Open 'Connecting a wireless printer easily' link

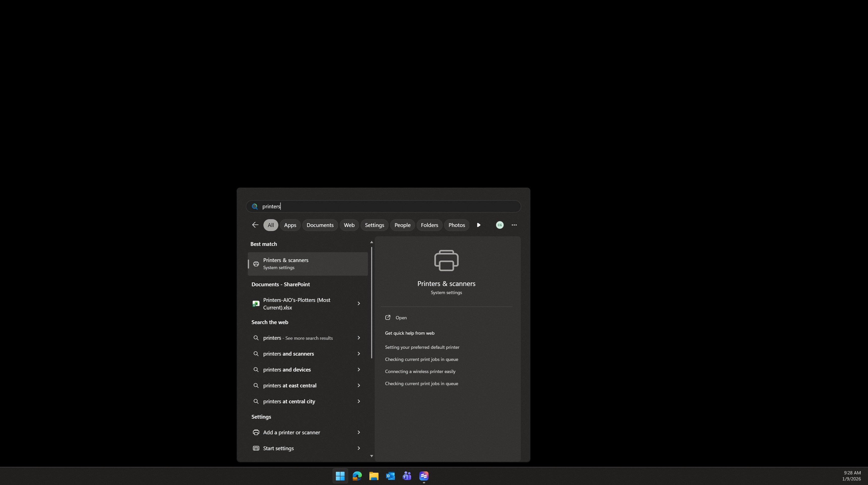click(x=420, y=371)
